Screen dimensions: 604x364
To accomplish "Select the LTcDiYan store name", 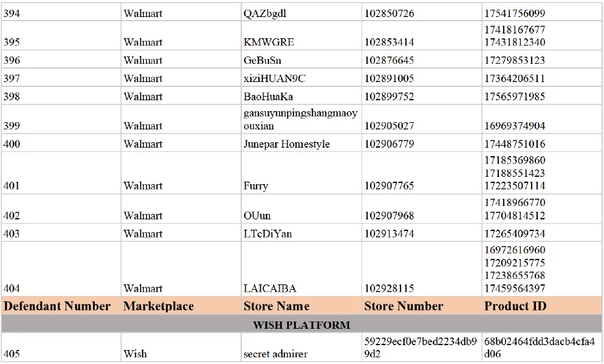I will (268, 234).
